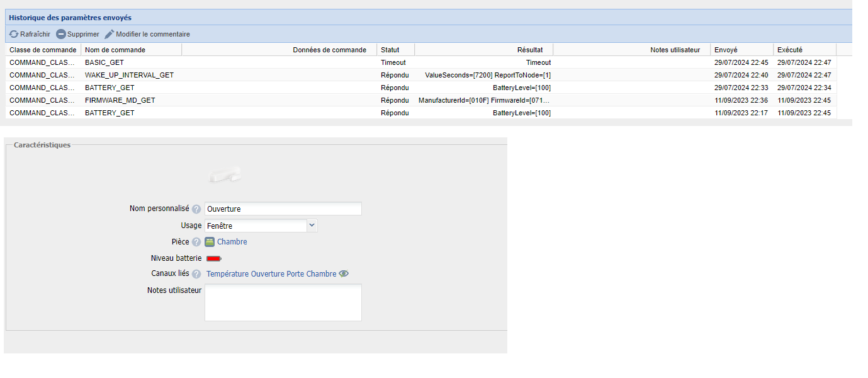Click the Supprimer delete icon
This screenshot has height=378, width=868.
click(x=61, y=34)
